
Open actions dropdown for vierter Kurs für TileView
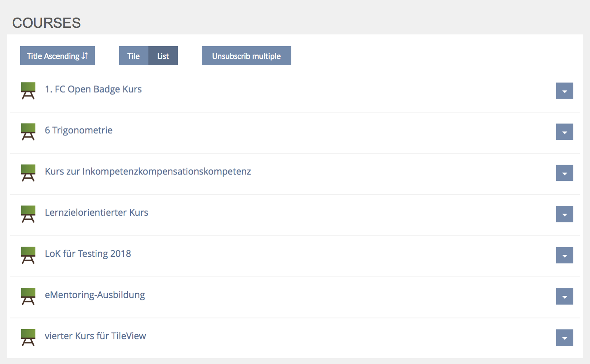pyautogui.click(x=564, y=338)
